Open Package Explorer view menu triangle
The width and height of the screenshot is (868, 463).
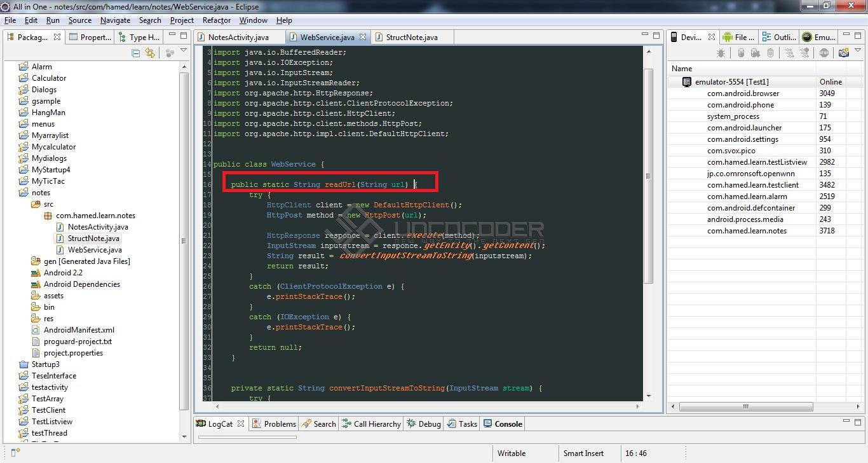[x=184, y=51]
